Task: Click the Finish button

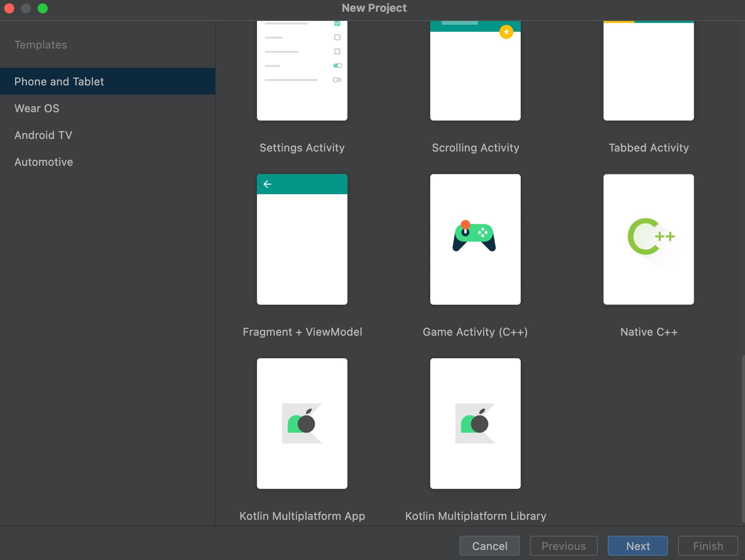Action: (708, 546)
